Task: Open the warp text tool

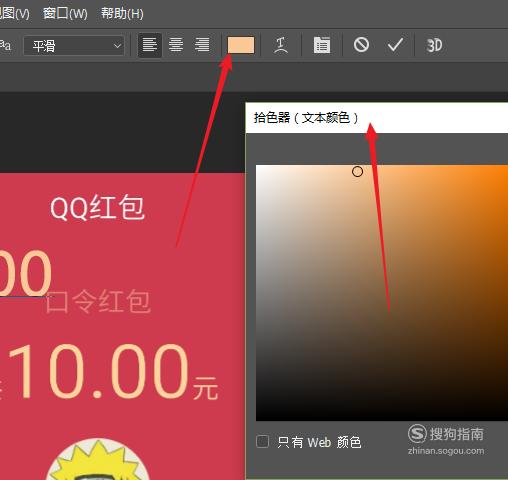Action: click(x=281, y=45)
